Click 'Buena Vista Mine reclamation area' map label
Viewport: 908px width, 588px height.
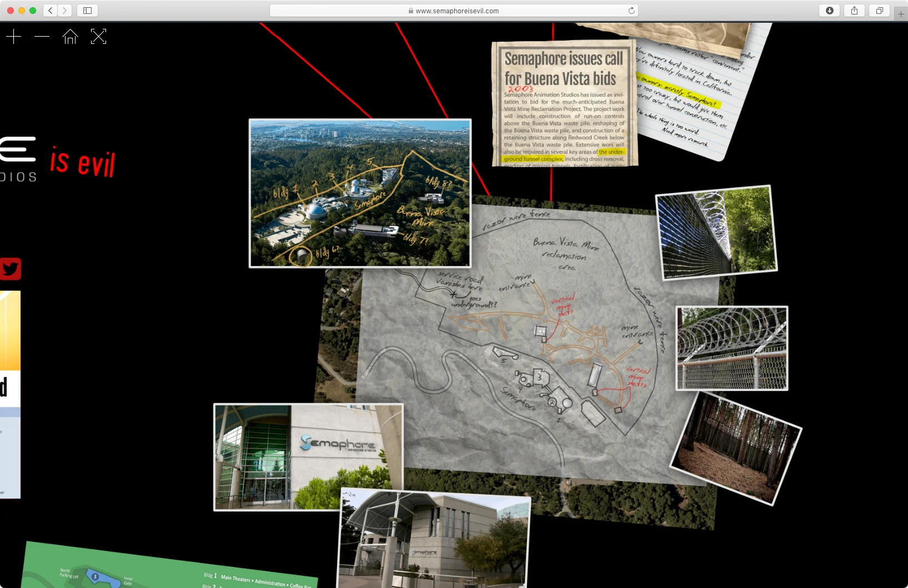[x=565, y=253]
